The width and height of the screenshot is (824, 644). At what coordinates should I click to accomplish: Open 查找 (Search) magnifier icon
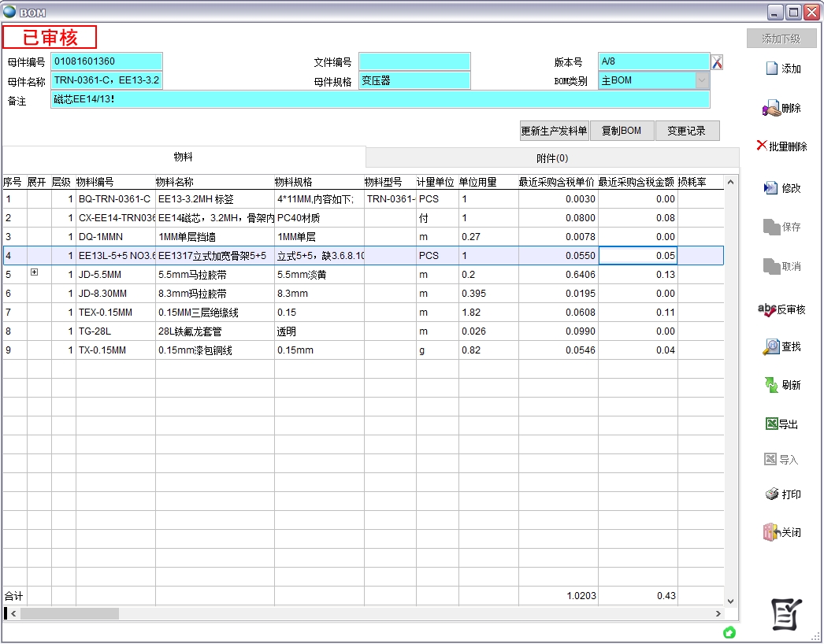click(771, 346)
